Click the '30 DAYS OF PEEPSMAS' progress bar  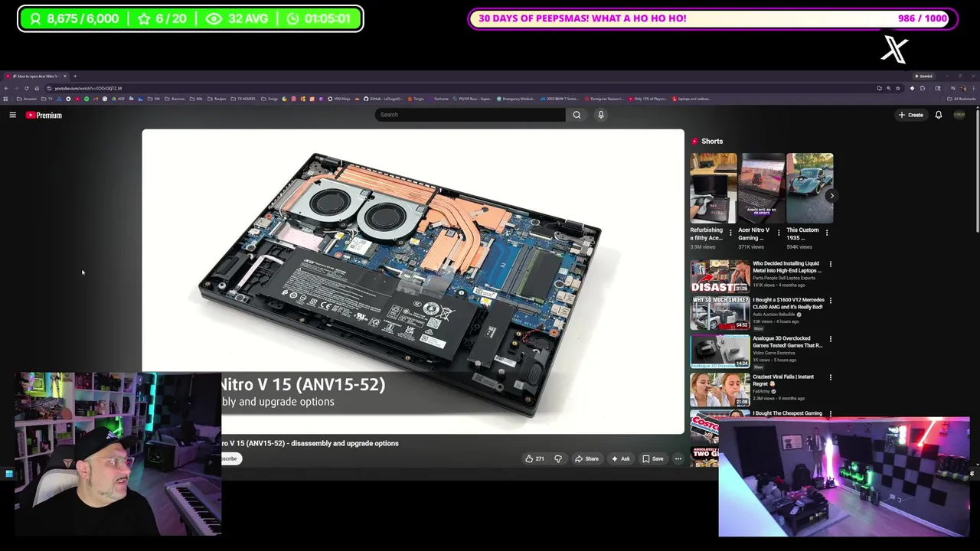(x=713, y=18)
